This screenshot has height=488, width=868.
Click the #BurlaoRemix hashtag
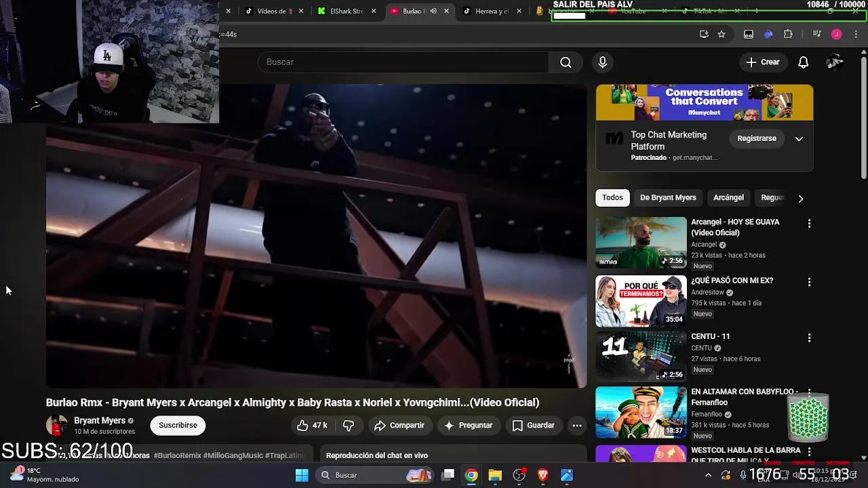[178, 455]
